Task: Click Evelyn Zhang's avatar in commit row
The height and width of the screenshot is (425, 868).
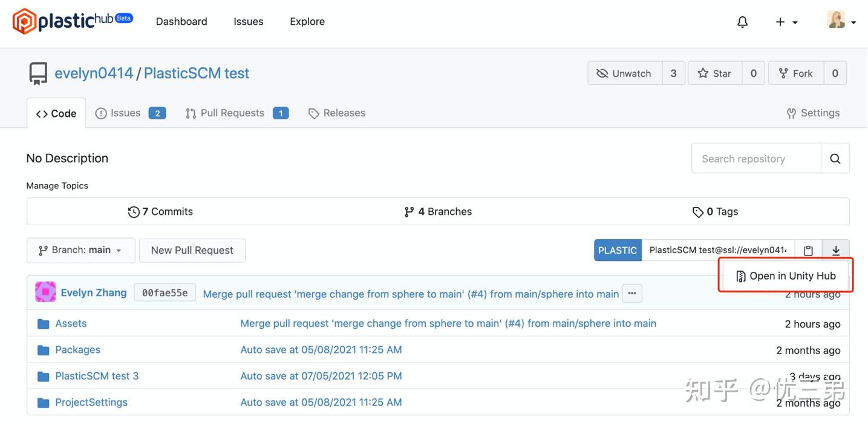Action: tap(45, 292)
